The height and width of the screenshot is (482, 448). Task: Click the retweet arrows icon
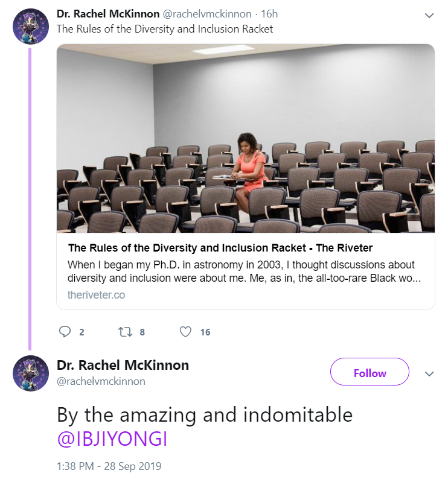[x=125, y=332]
